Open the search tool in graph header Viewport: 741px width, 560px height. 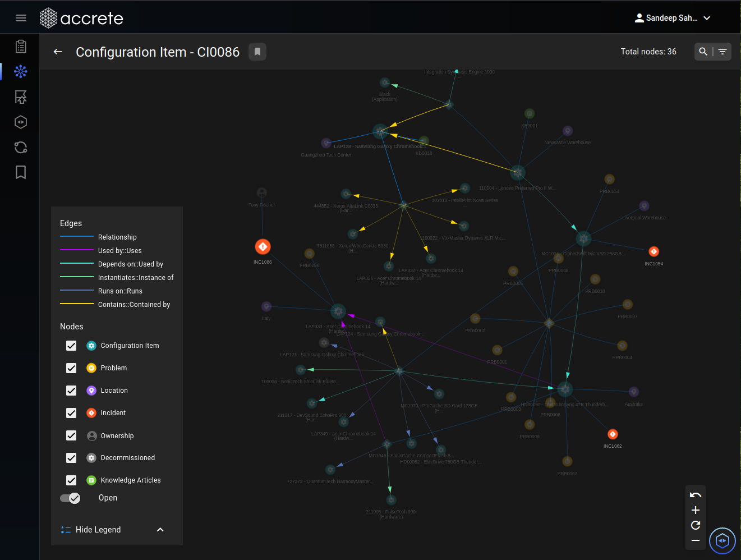click(x=703, y=51)
